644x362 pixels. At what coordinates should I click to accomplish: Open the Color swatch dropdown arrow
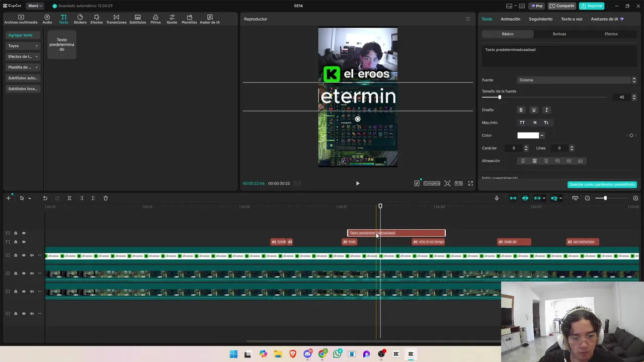click(x=542, y=135)
